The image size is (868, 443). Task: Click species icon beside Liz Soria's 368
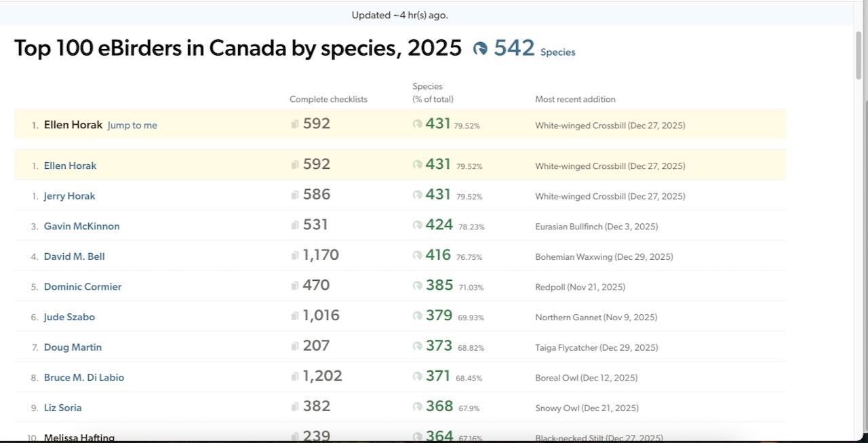point(417,407)
